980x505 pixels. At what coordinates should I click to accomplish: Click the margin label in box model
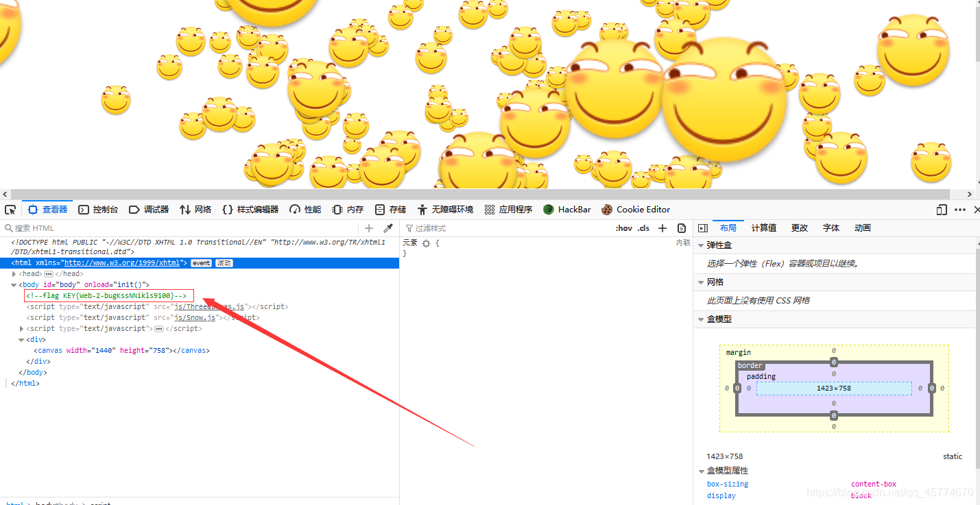point(739,352)
